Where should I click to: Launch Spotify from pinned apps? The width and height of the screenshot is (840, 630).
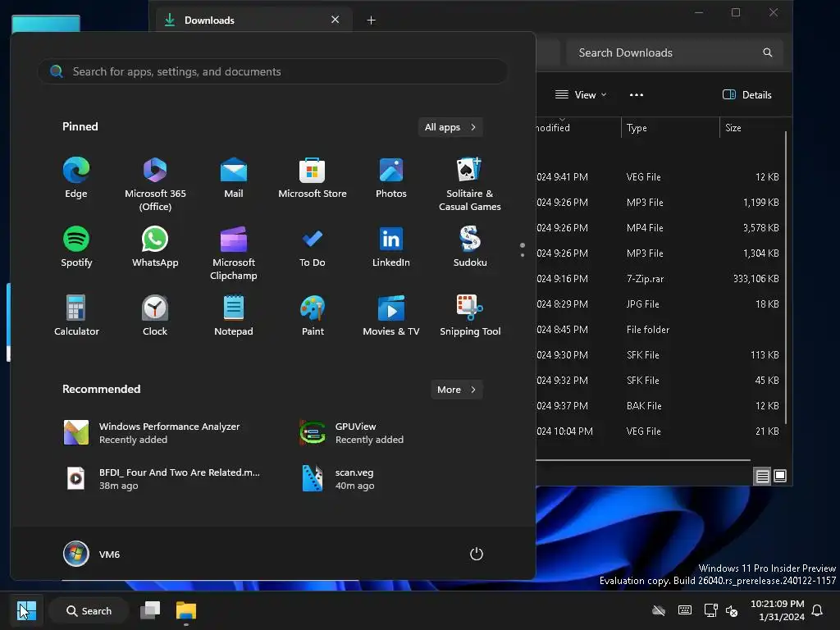click(76, 247)
